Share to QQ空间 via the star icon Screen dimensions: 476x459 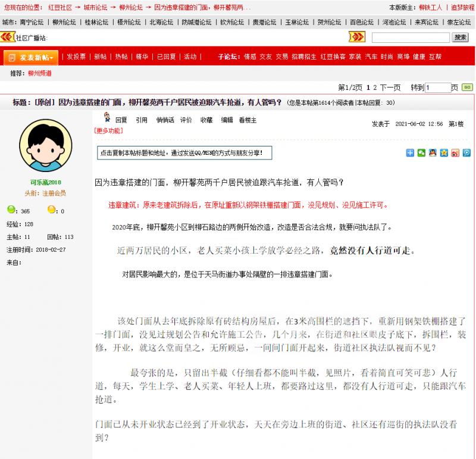click(x=444, y=153)
